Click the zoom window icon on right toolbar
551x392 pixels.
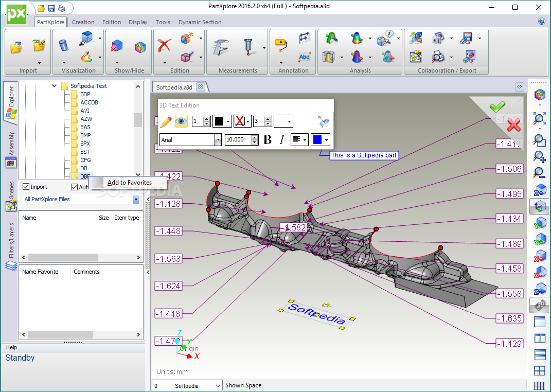pyautogui.click(x=539, y=140)
